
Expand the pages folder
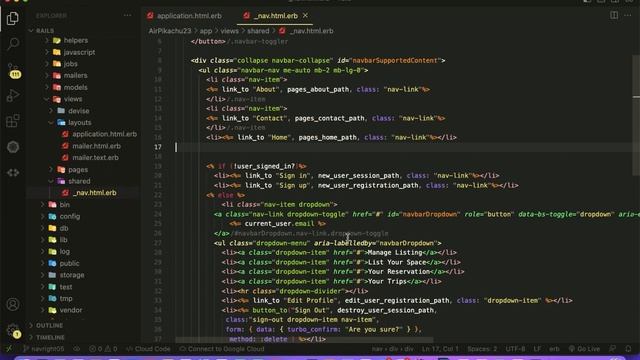coord(78,169)
